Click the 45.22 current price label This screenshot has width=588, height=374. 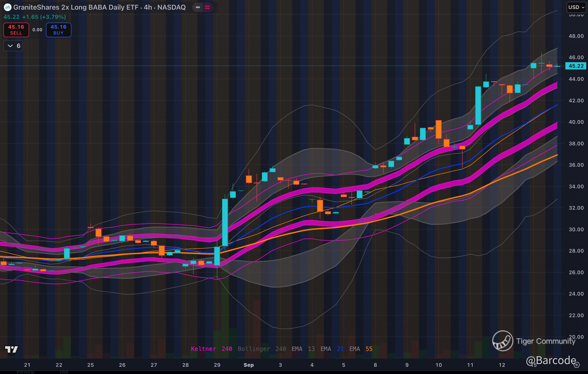tap(576, 66)
